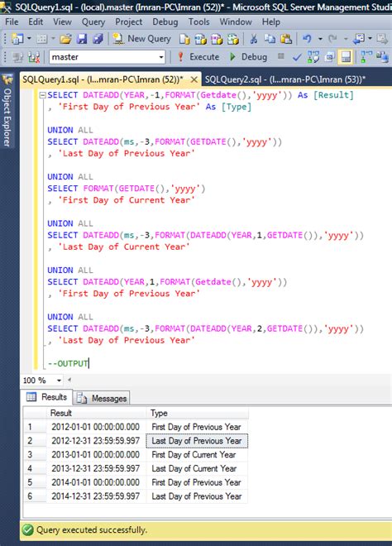
Task: Open the Object Explorer side panel
Action: click(x=7, y=110)
